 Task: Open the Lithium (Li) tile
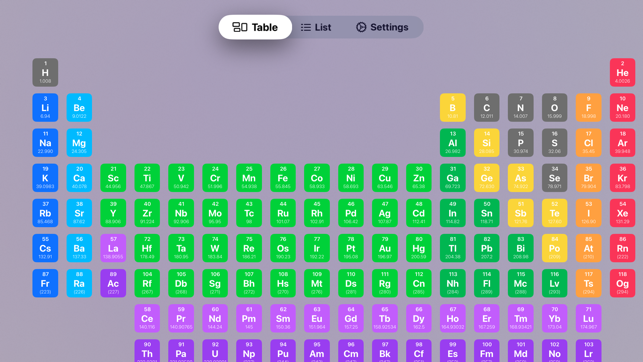45,107
